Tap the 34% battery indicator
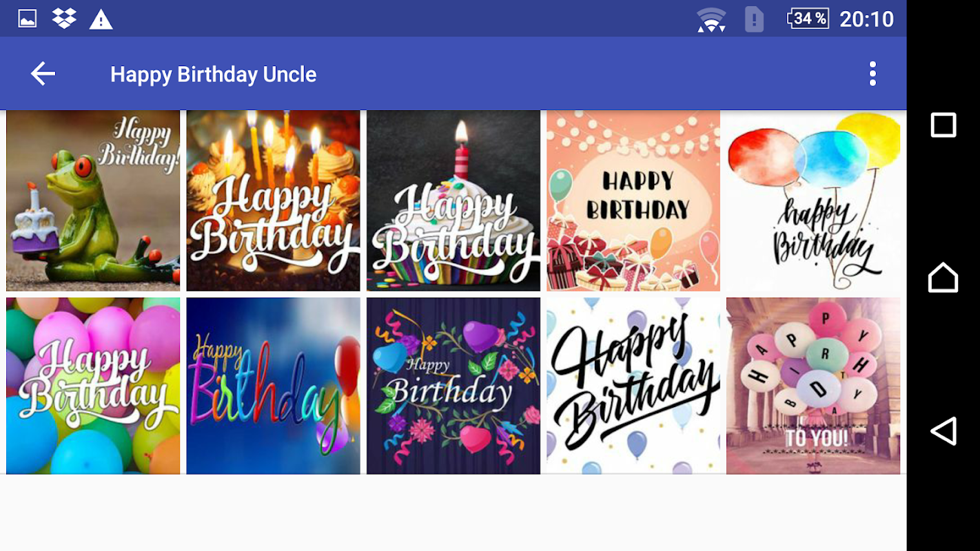 (x=808, y=19)
